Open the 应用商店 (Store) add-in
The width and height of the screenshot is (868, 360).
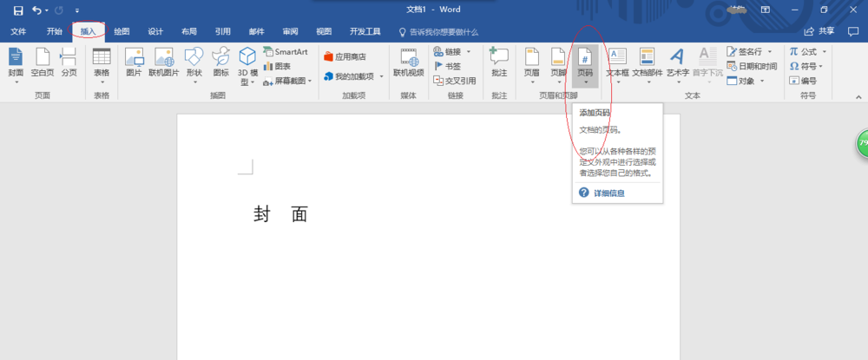[x=345, y=56]
